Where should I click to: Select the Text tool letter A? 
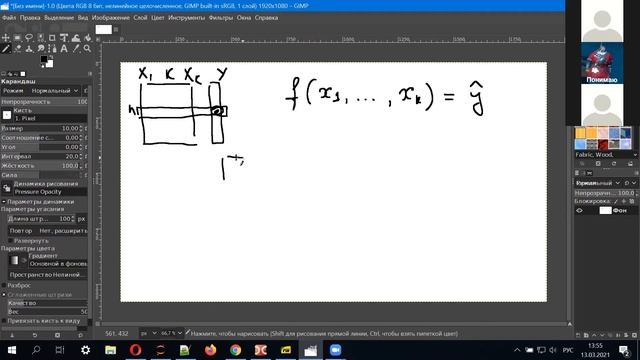point(64,49)
